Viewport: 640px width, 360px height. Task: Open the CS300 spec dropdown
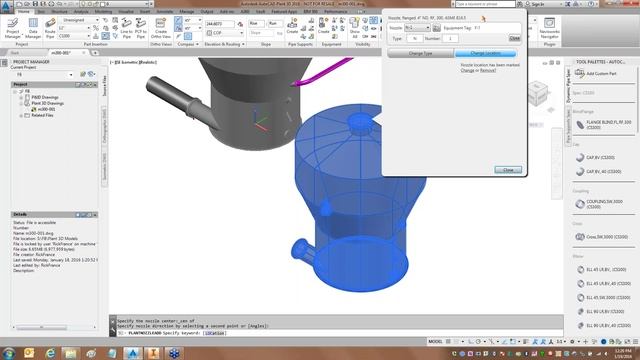pos(74,36)
